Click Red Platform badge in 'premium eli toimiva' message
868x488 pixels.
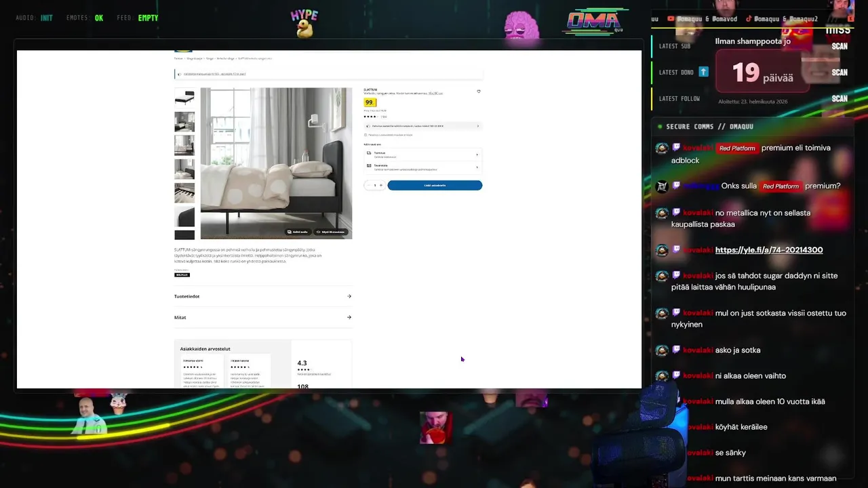pyautogui.click(x=737, y=148)
